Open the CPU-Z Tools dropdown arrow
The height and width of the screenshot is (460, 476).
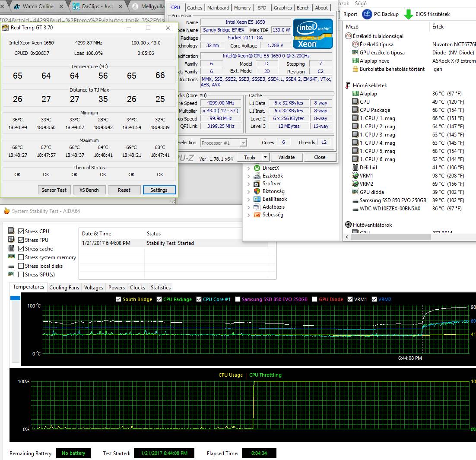pyautogui.click(x=265, y=157)
